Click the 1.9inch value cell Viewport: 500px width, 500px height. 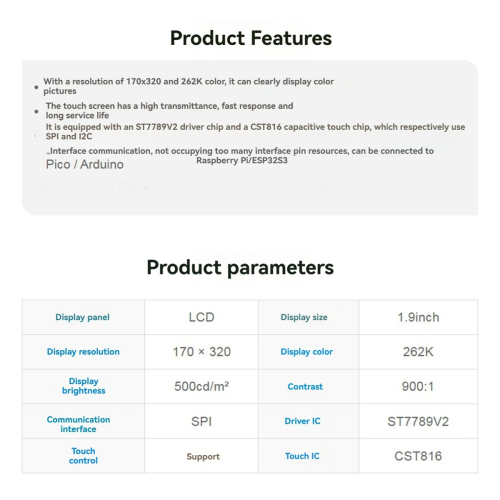[418, 317]
